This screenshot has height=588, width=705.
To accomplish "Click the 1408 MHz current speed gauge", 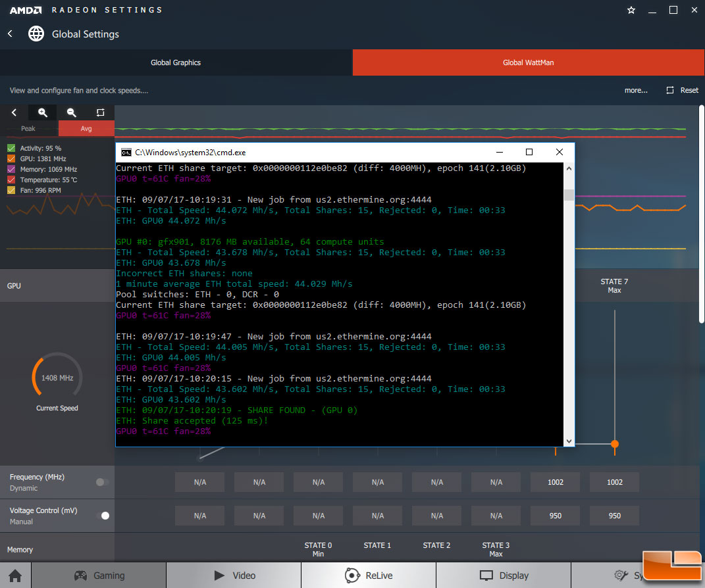I will click(57, 375).
